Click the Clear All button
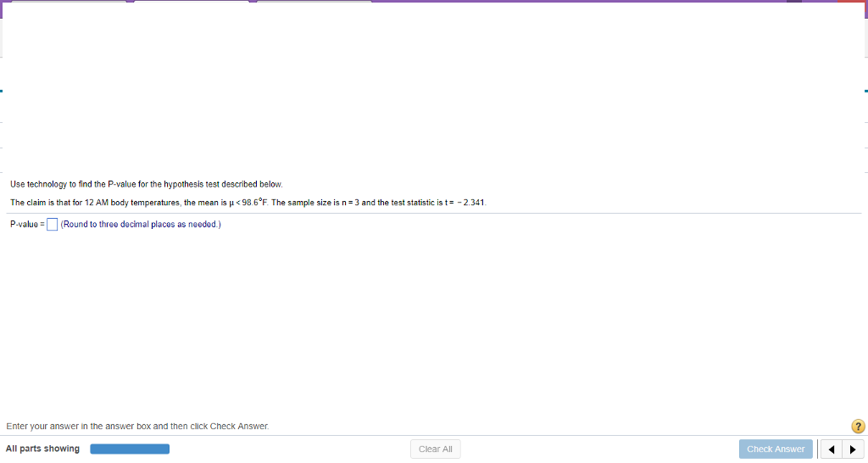The width and height of the screenshot is (868, 463). coord(435,449)
